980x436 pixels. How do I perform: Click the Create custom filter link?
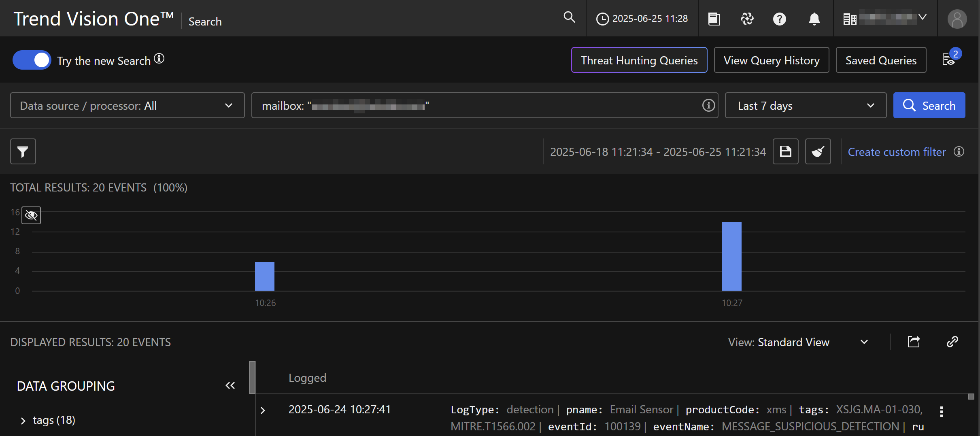click(897, 152)
